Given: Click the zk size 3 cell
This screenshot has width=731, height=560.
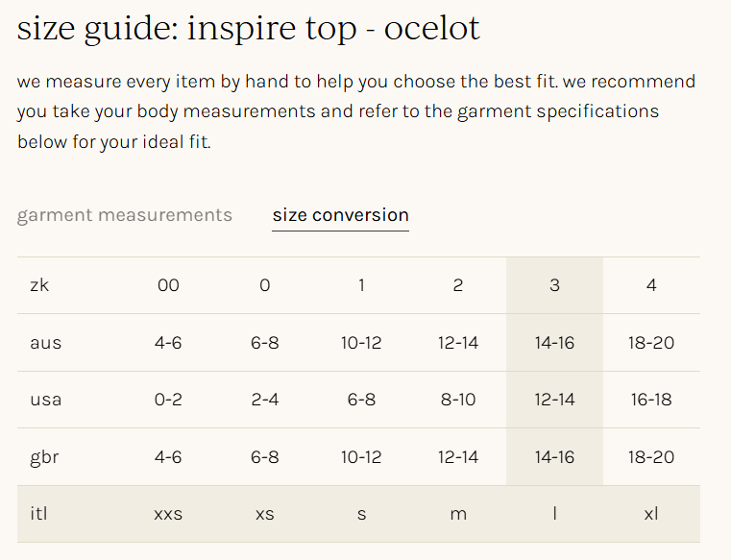Looking at the screenshot, I should tap(554, 285).
